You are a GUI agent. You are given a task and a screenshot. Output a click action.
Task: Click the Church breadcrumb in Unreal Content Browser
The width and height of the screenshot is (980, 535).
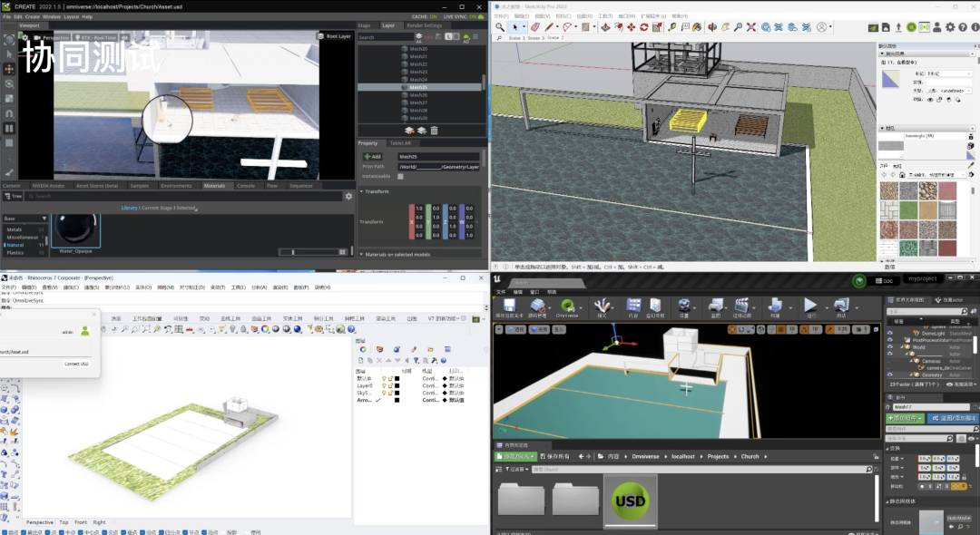coord(750,456)
